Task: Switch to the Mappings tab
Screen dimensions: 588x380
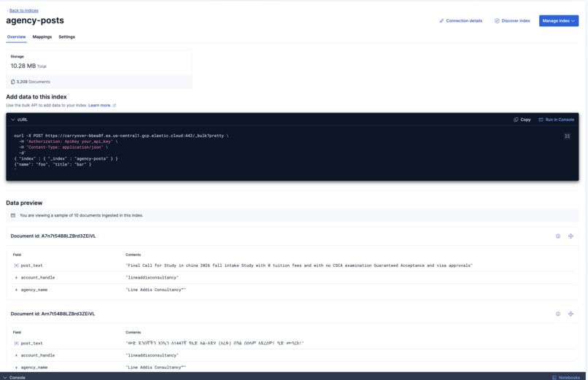Action: click(x=42, y=36)
